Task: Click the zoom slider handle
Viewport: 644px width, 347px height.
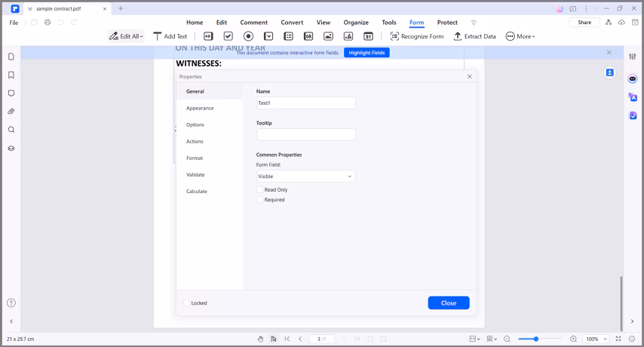Action: click(x=536, y=339)
